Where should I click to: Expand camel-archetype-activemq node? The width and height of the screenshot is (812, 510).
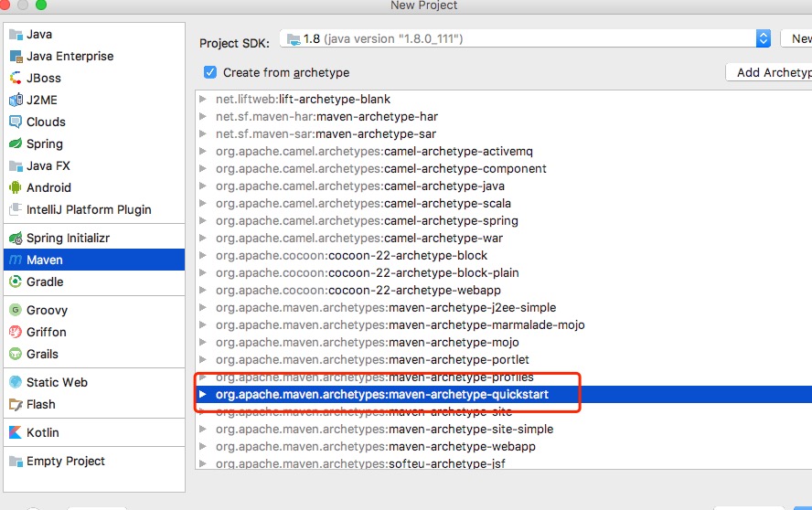(x=203, y=151)
